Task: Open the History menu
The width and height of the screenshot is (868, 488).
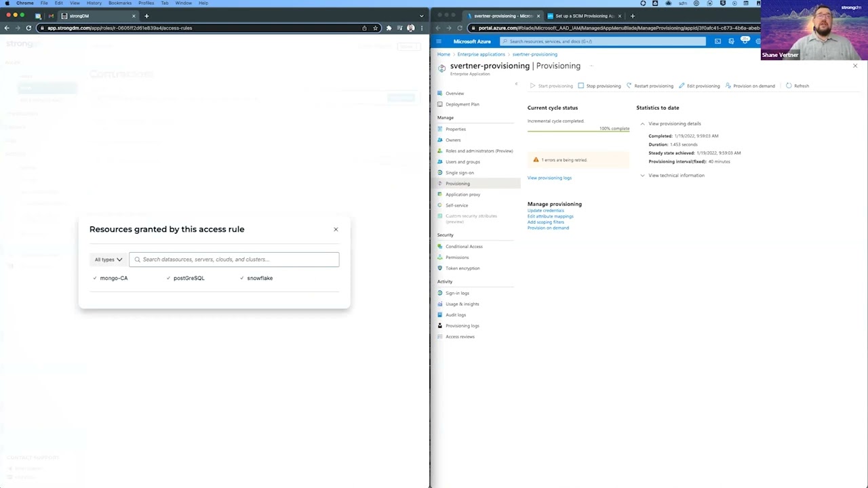Action: 94,3
